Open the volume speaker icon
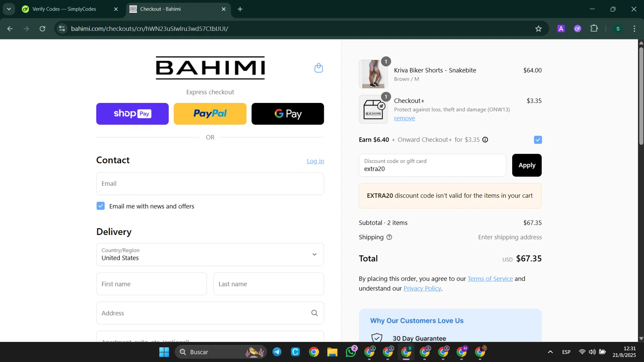 592,352
